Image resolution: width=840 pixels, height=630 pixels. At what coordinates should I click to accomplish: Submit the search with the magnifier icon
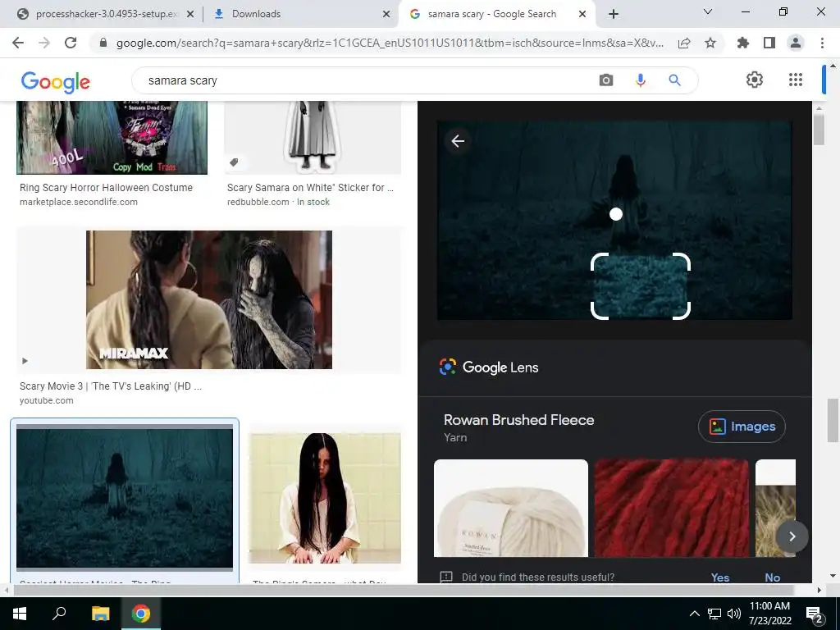[x=674, y=80]
